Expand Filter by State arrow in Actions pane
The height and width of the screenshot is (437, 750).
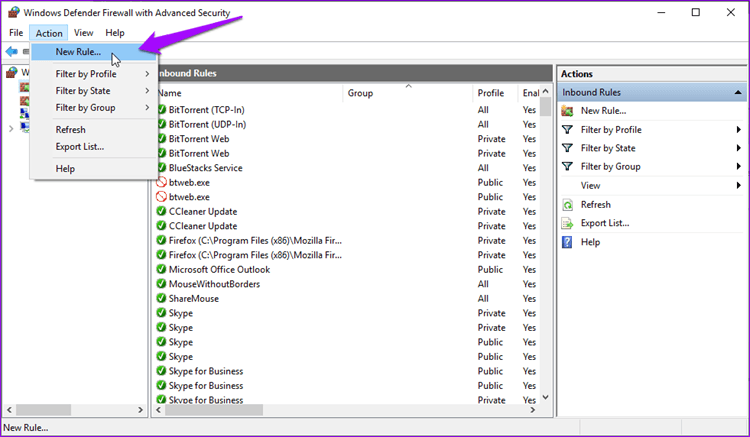tap(739, 148)
